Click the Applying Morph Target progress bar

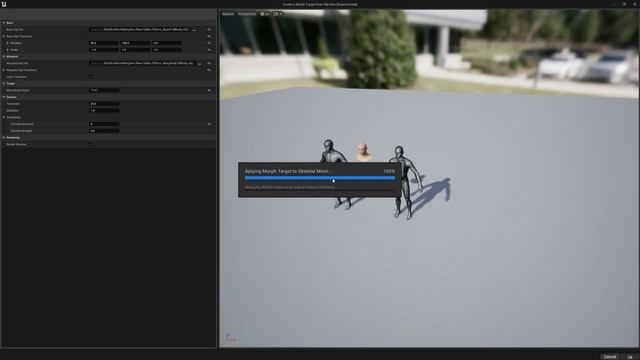(x=320, y=178)
